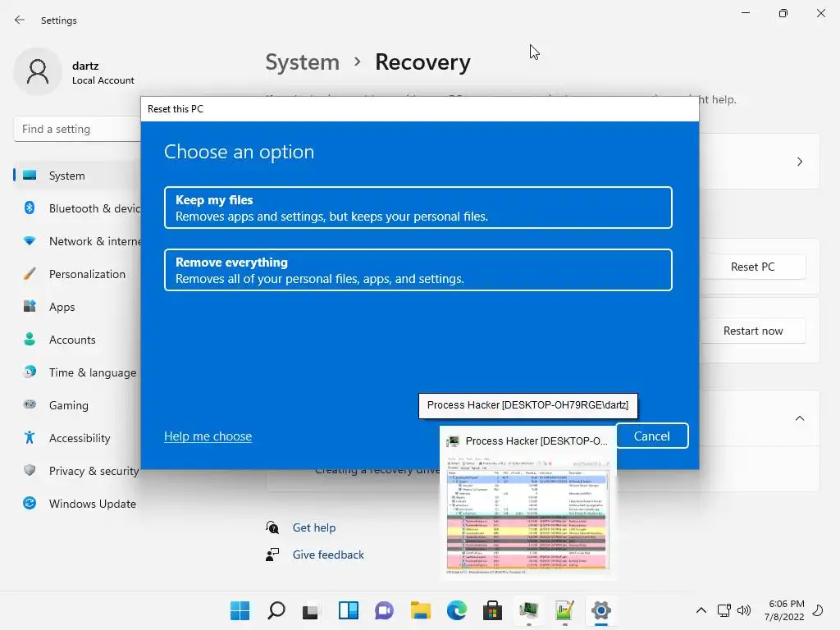Screen dimensions: 840x630
Task: Open Time & language settings
Action: coord(76,372)
